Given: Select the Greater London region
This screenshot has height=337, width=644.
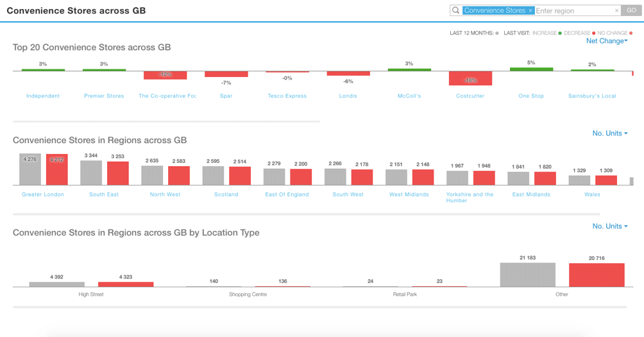Looking at the screenshot, I should coord(43,194).
